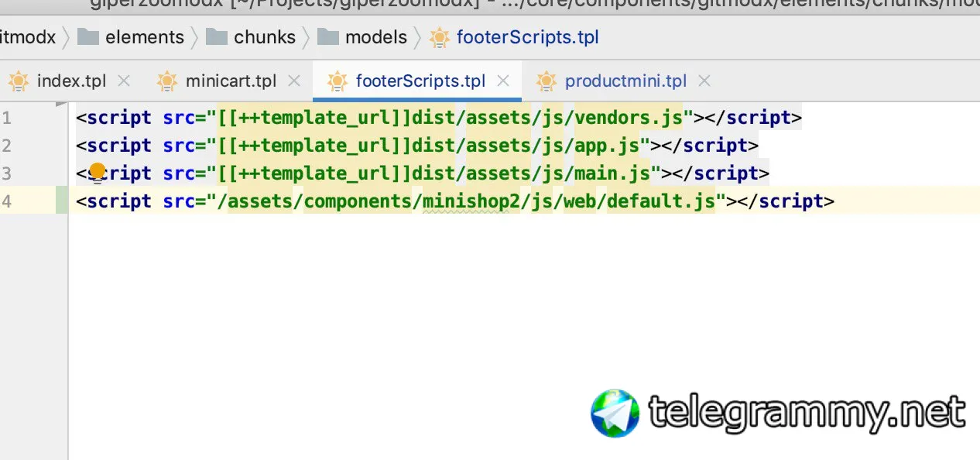Open the models breadcrumb item

point(376,37)
